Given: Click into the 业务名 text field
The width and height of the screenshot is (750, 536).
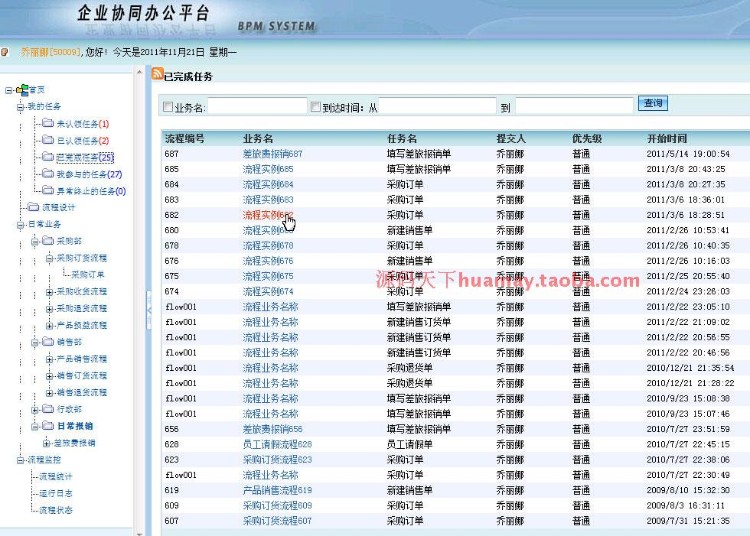Looking at the screenshot, I should [x=257, y=106].
